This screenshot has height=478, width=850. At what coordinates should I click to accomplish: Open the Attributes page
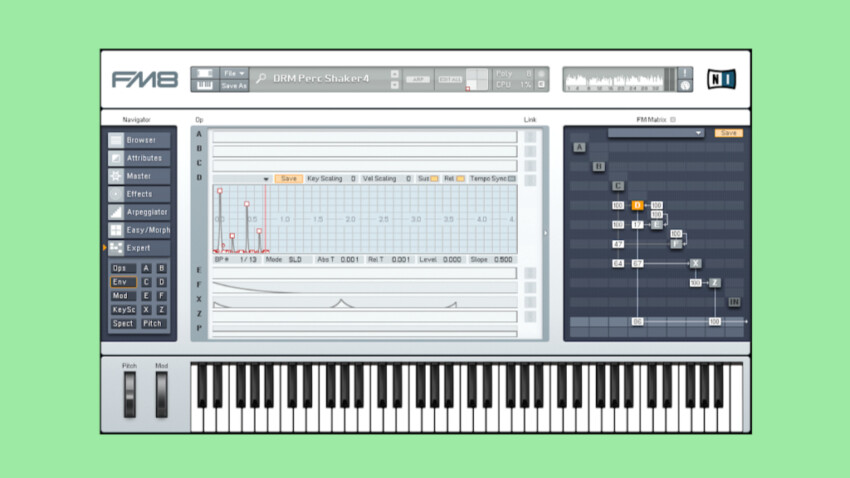coord(139,158)
